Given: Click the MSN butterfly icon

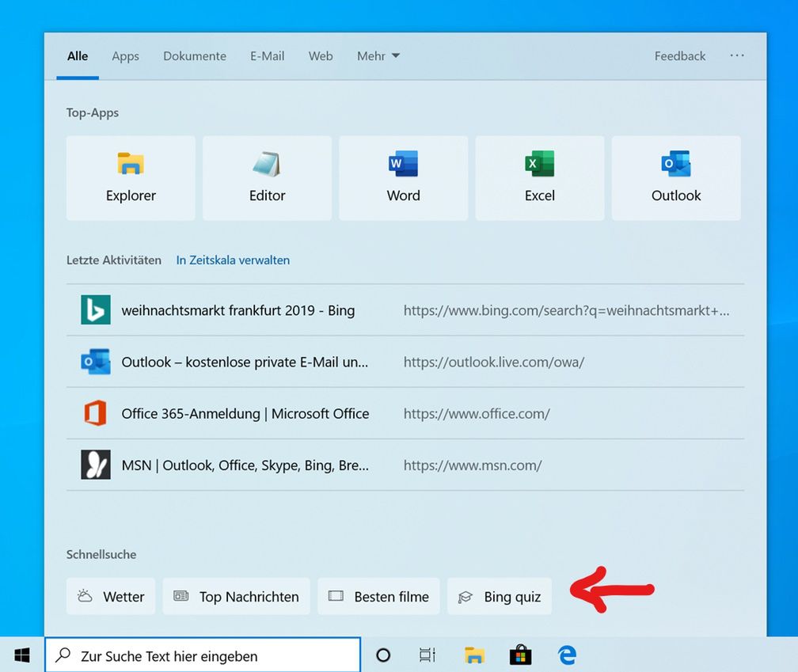Looking at the screenshot, I should point(96,465).
